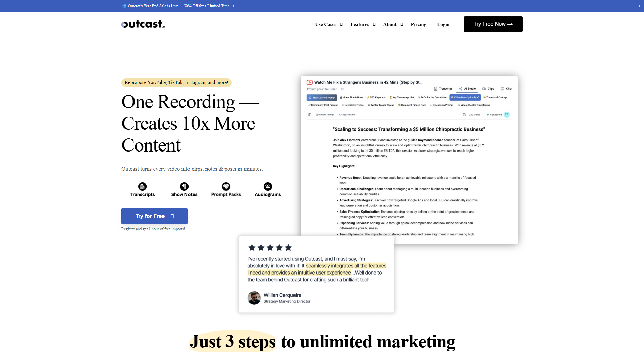
Task: Select the SEO Keywords prompt
Action: [376, 98]
